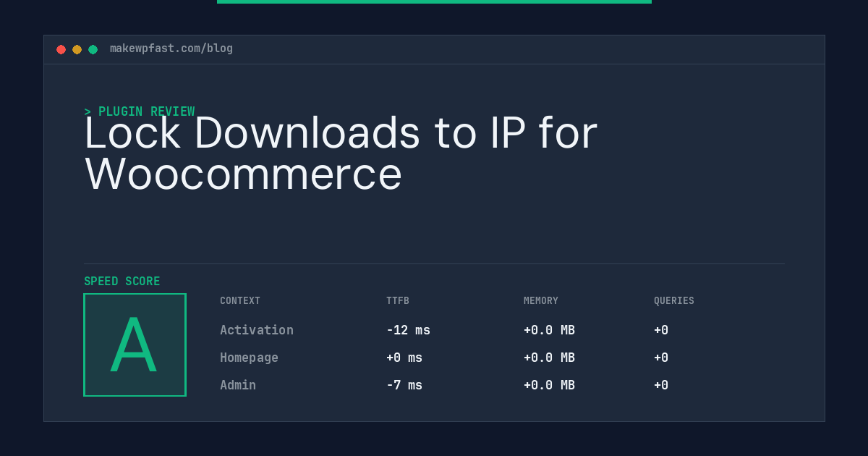868x456 pixels.
Task: Click the yellow window dot
Action: tap(77, 49)
